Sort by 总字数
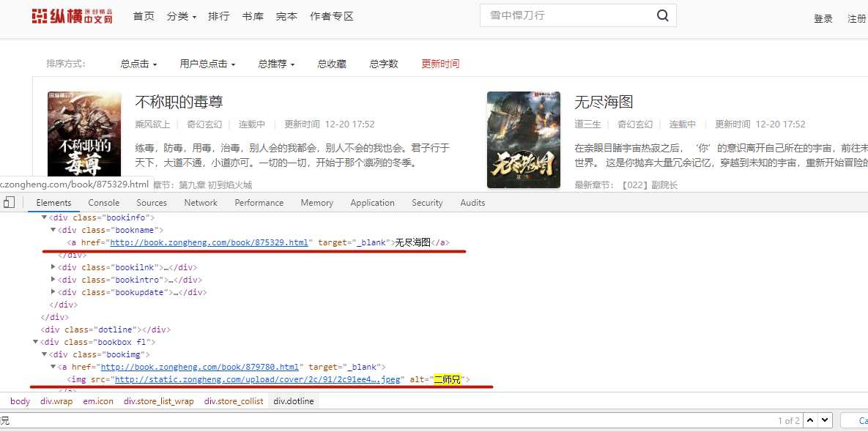 [x=384, y=64]
